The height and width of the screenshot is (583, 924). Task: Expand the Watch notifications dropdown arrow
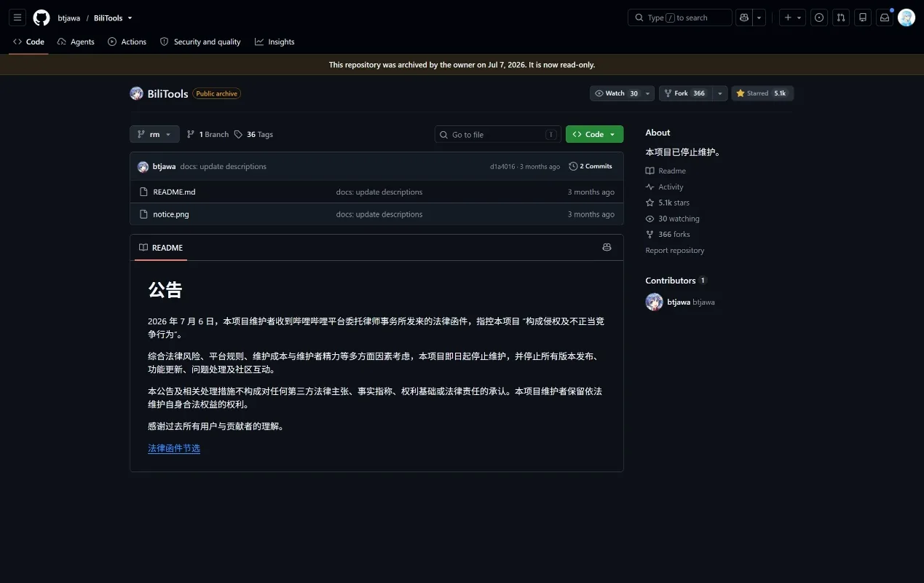648,93
